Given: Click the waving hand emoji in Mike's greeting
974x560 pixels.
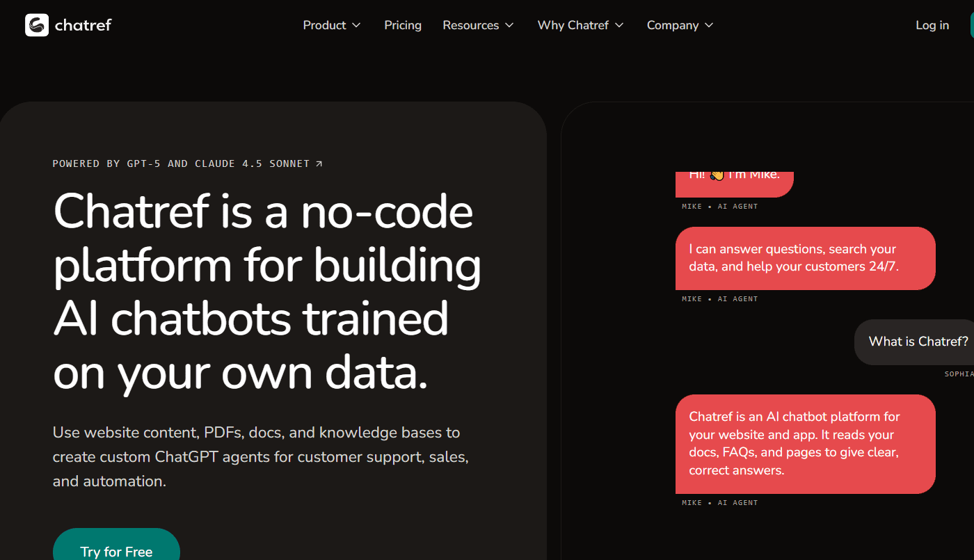Looking at the screenshot, I should point(717,175).
